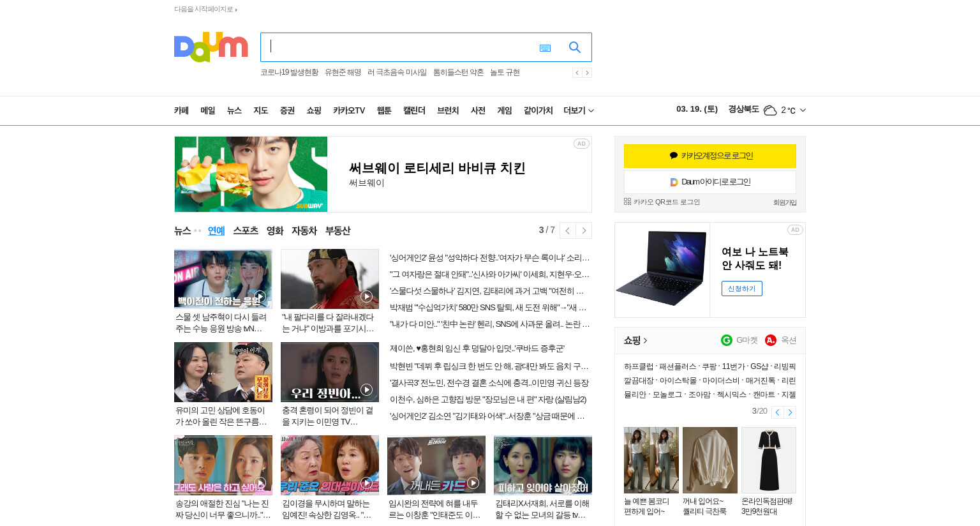Expand the 더보기 menu
Screen dimensions: 980x526
(579, 110)
